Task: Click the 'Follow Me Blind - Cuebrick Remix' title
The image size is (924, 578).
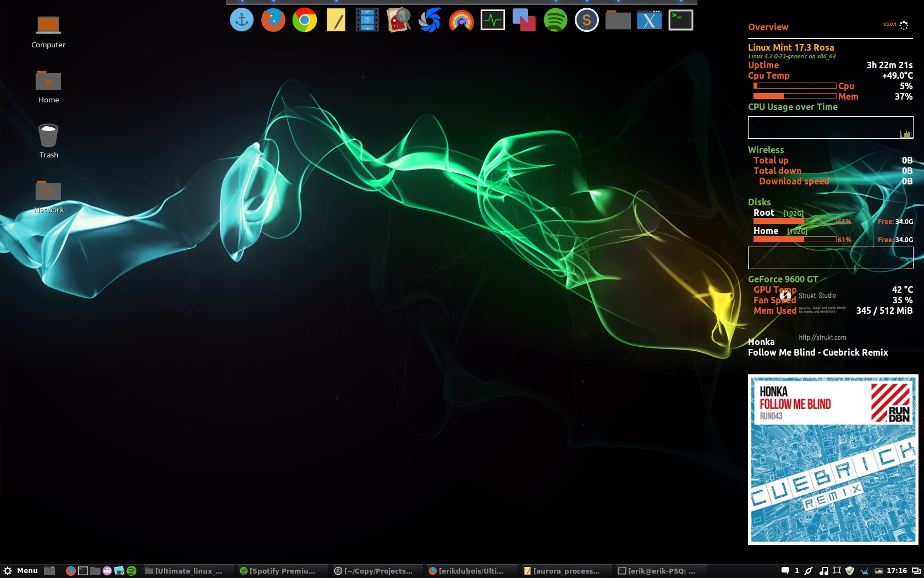Action: [818, 352]
